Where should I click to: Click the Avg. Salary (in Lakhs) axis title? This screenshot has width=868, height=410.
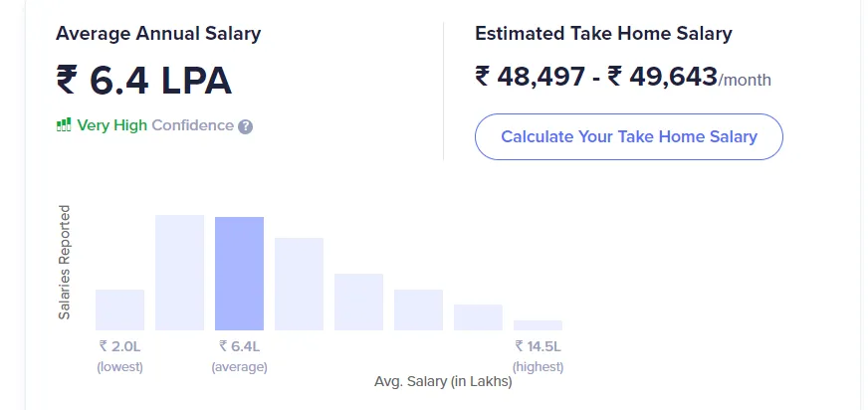(443, 381)
